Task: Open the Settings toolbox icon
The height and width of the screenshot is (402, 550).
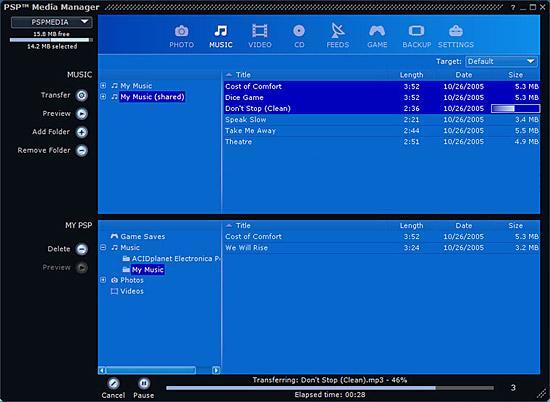Action: pos(456,31)
